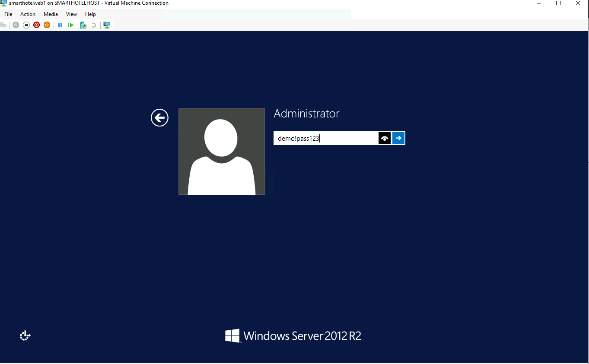This screenshot has height=364, width=589.
Task: Click the green Reset icon
Action: point(70,25)
